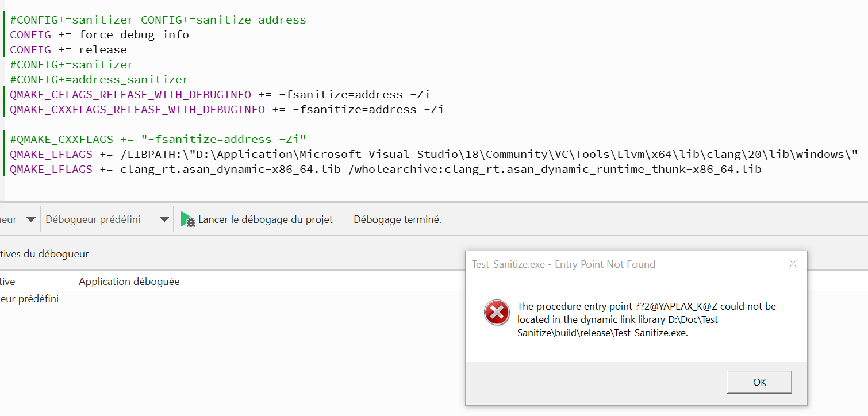Click the 'Débogueur prédéfini' combo box text
This screenshot has width=868, height=416.
pyautogui.click(x=93, y=219)
